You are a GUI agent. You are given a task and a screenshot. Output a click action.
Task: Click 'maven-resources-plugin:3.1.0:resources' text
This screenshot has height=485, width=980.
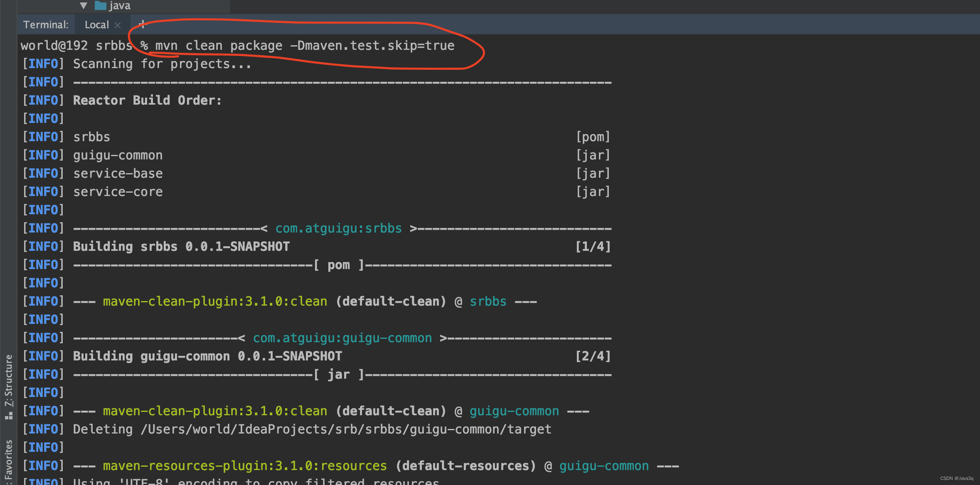(245, 466)
